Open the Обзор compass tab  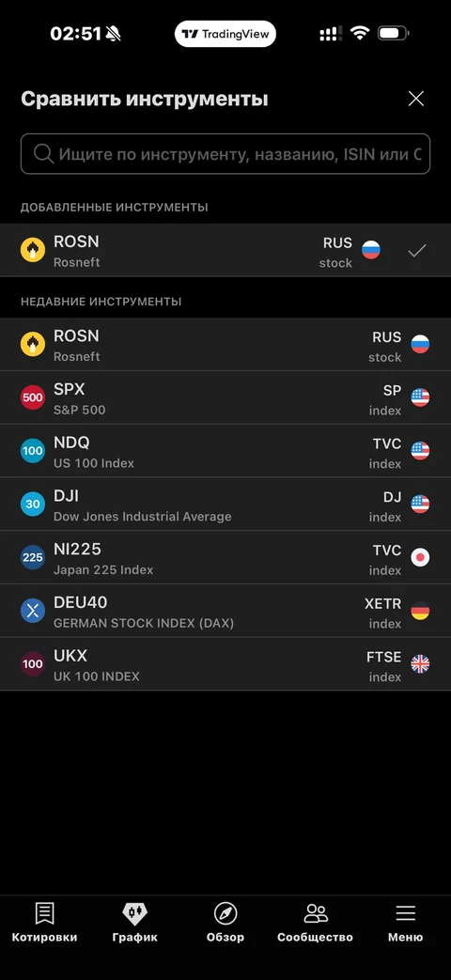(225, 923)
